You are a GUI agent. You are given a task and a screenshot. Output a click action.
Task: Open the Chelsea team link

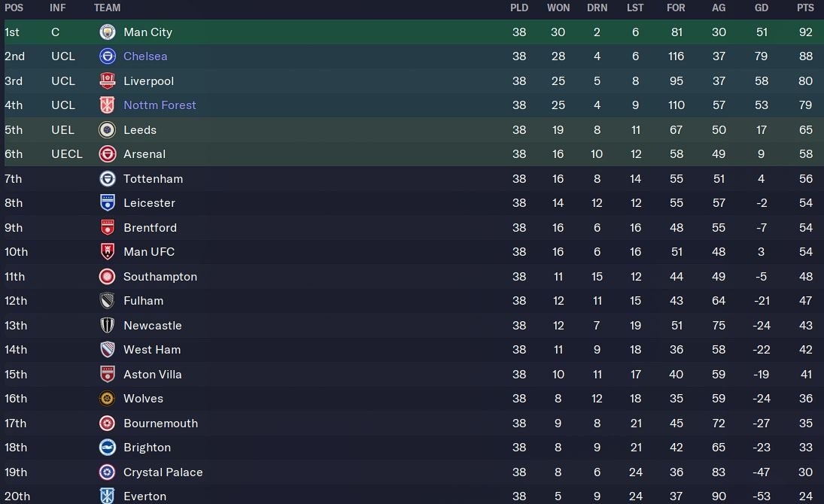tap(145, 56)
